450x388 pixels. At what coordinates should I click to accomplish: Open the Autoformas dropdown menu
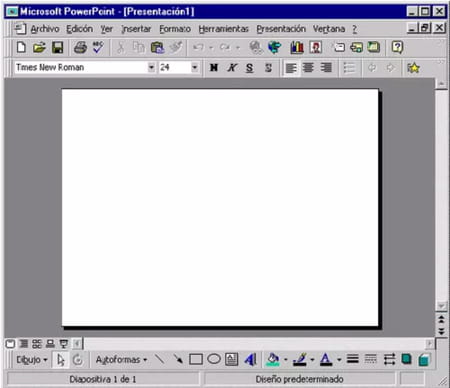click(121, 360)
